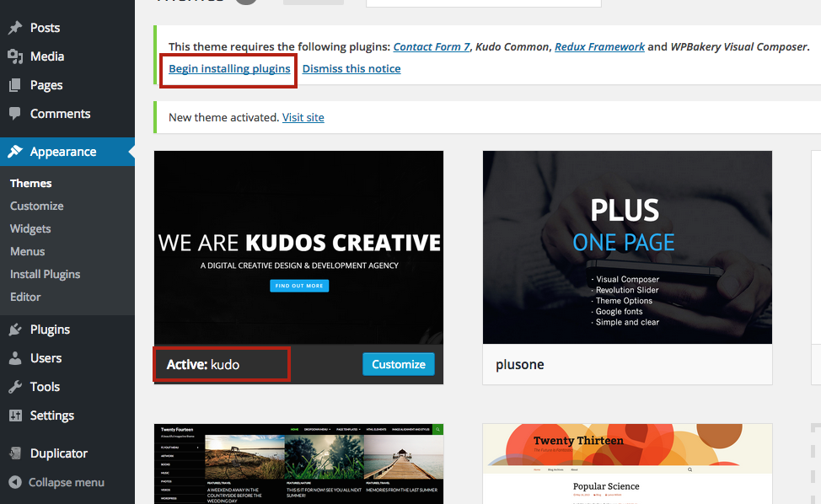Screen dimensions: 821x504
Task: Click the Posts pushpin icon
Action: coord(15,28)
